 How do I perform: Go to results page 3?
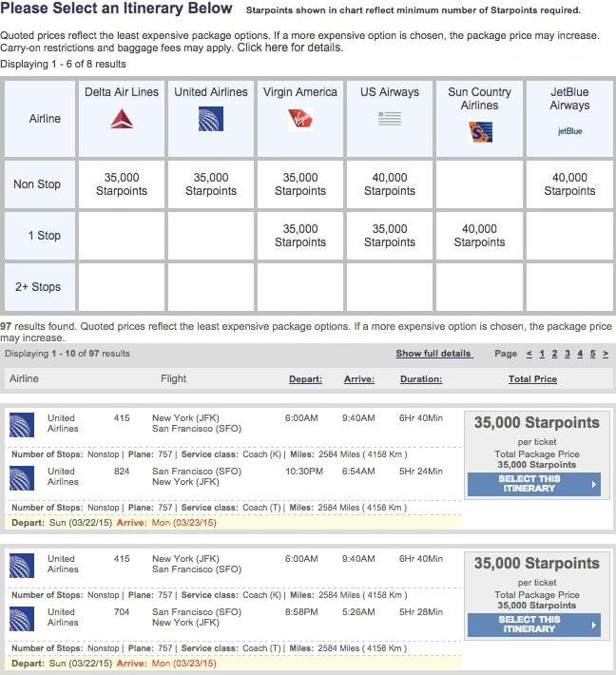(568, 354)
